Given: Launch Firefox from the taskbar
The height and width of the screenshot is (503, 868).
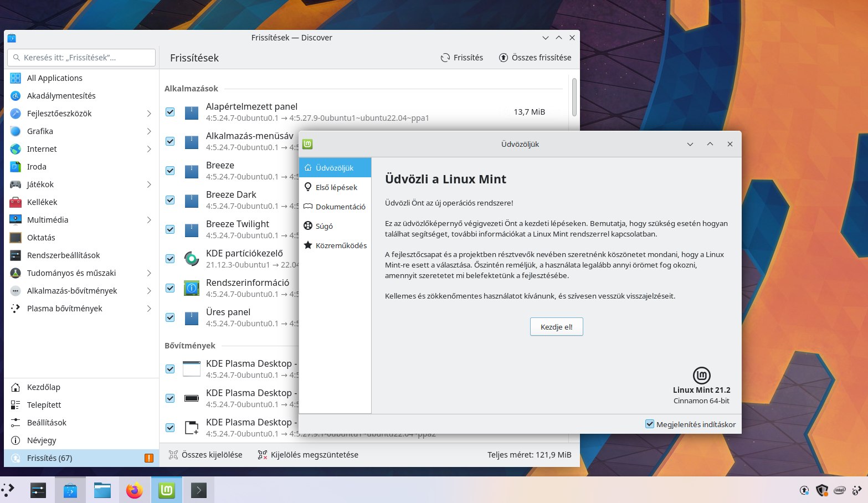Looking at the screenshot, I should (x=135, y=490).
